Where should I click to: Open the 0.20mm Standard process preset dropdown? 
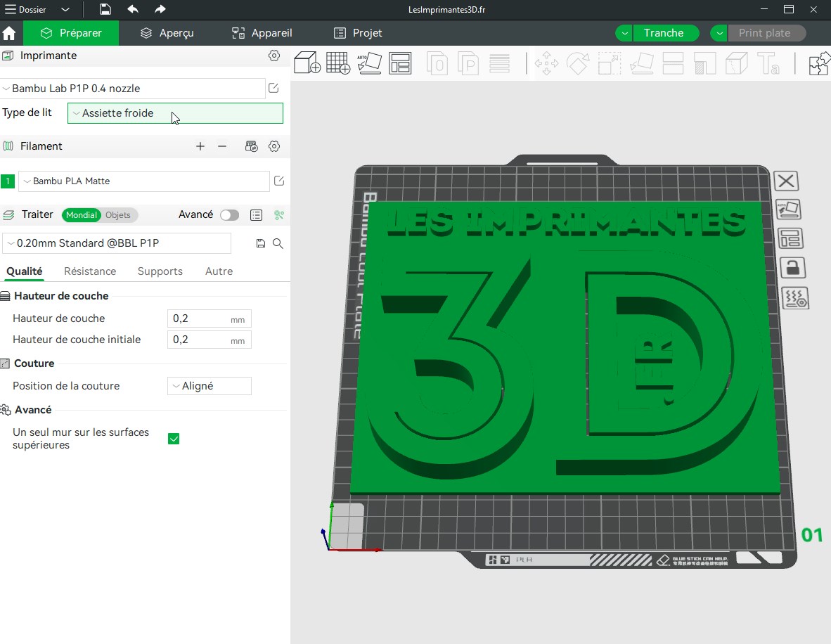117,243
